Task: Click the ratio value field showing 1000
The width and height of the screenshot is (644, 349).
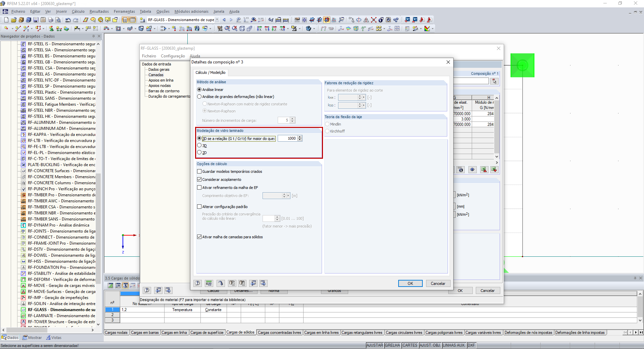Action: click(287, 138)
